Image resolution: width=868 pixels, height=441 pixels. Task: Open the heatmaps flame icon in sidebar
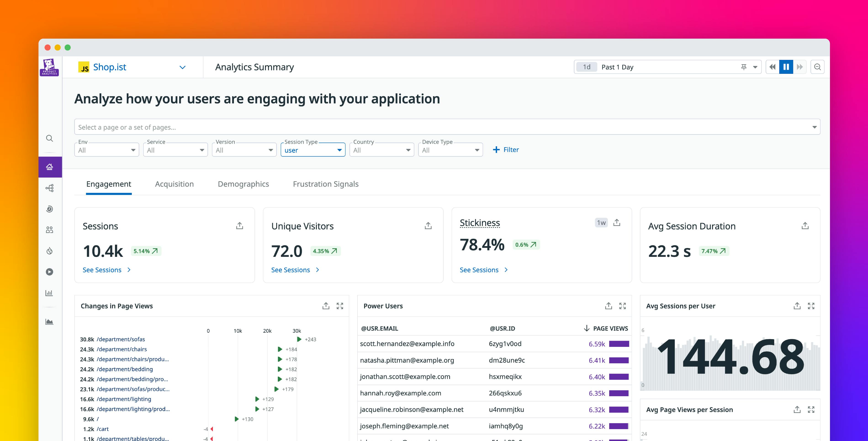[50, 250]
